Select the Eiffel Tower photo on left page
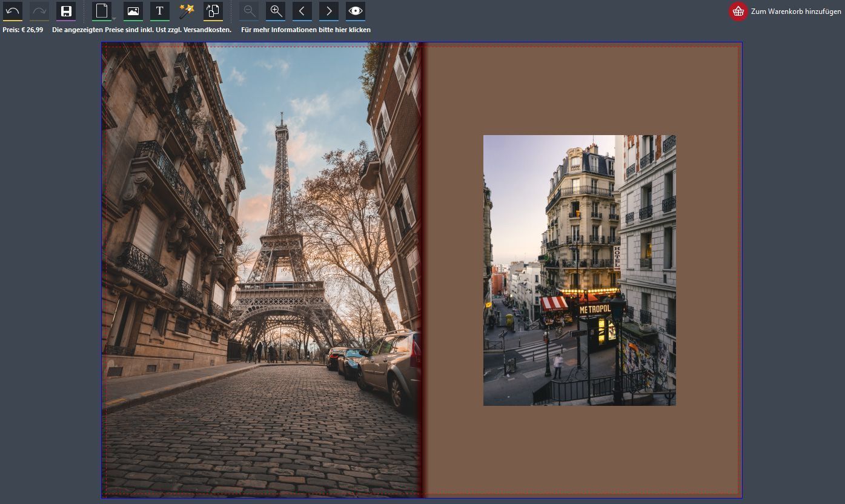The width and height of the screenshot is (845, 504). tap(262, 270)
